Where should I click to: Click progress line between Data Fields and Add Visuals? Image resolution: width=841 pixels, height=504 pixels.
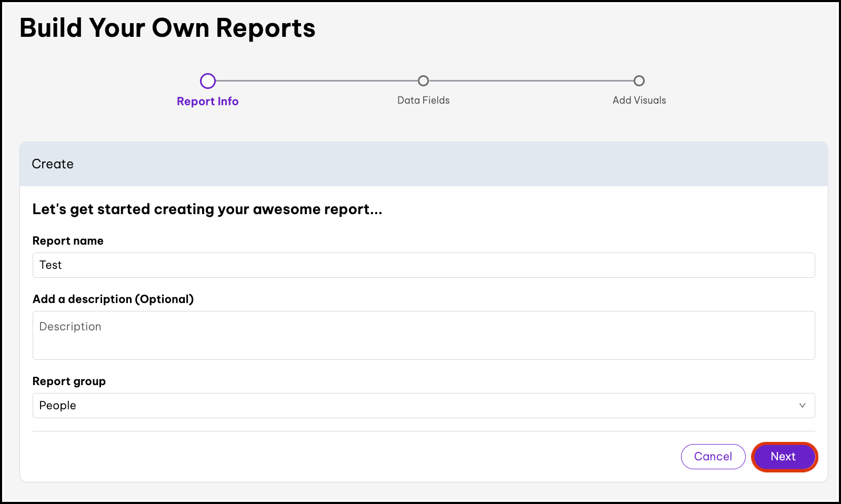click(532, 81)
